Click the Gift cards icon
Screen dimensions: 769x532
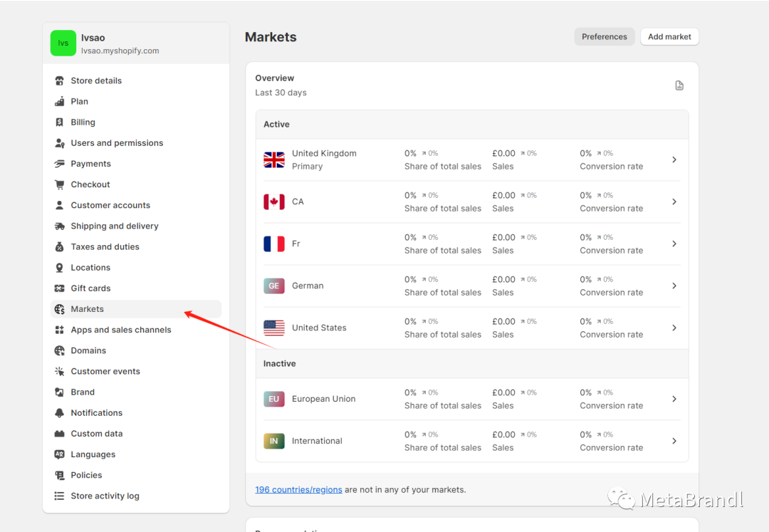coord(59,288)
